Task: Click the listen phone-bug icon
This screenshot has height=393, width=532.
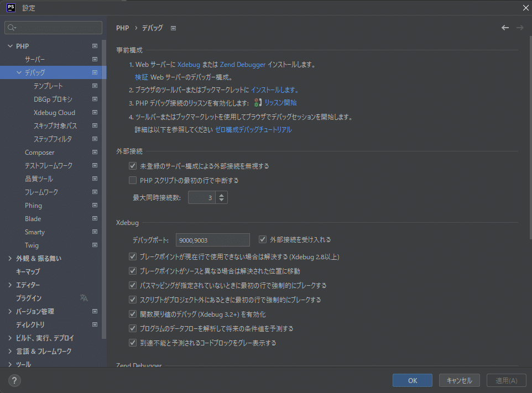Action: click(258, 103)
